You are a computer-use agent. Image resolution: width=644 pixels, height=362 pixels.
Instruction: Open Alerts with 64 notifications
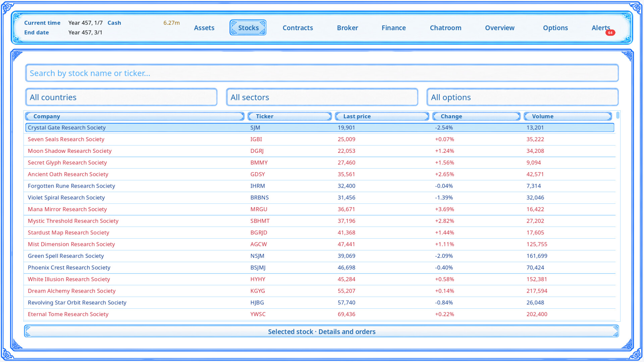tap(601, 28)
